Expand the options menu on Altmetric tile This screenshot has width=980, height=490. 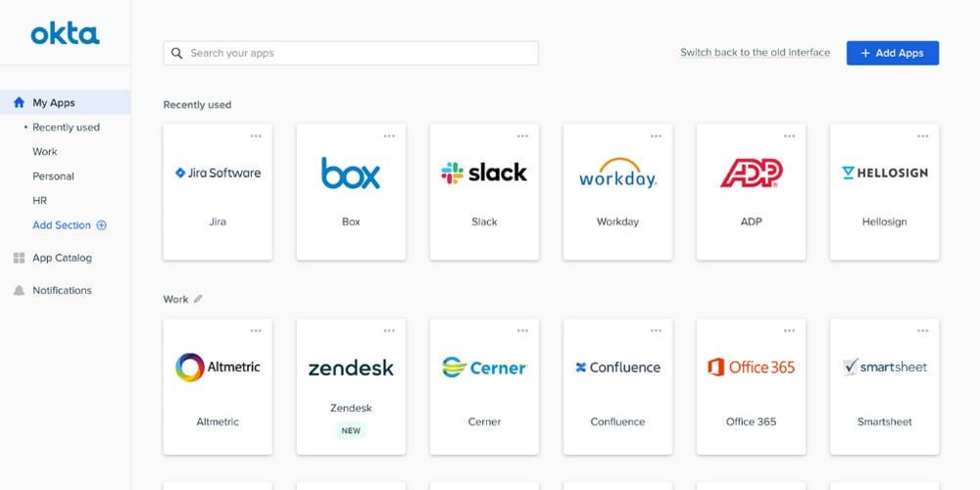coord(256,331)
